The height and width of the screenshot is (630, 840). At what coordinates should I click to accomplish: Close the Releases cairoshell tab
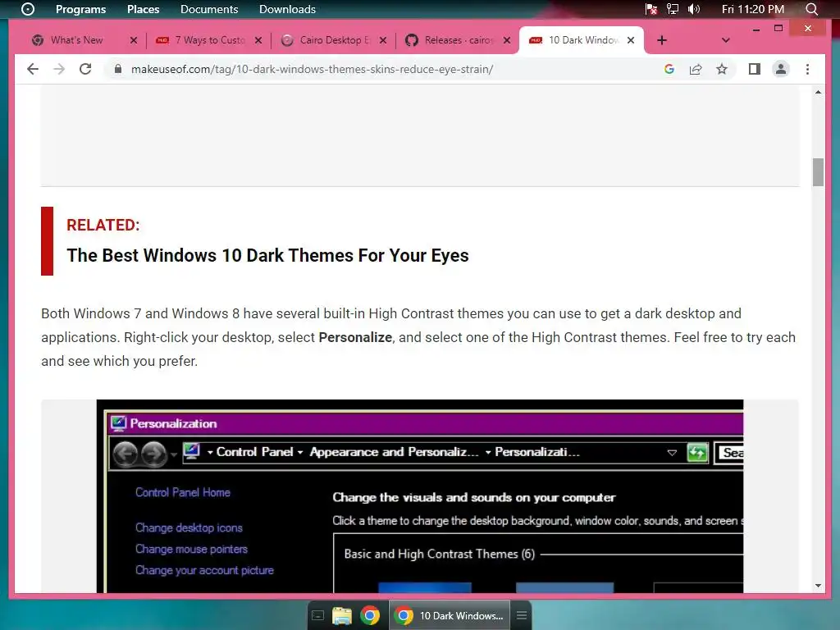pyautogui.click(x=507, y=40)
